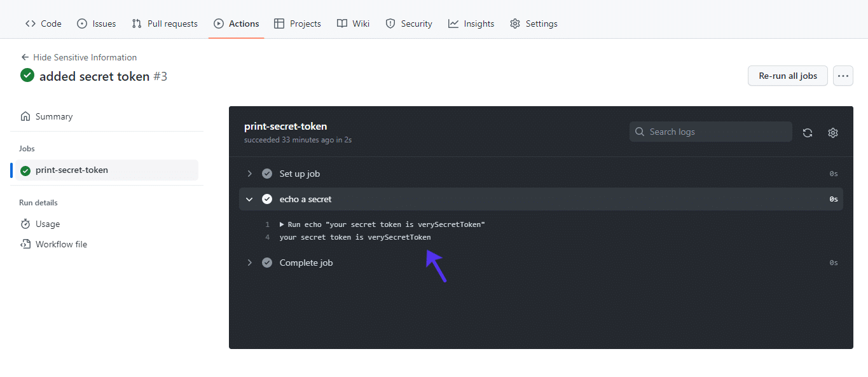Click the magnifier icon in Search logs
The height and width of the screenshot is (377, 868).
[640, 132]
